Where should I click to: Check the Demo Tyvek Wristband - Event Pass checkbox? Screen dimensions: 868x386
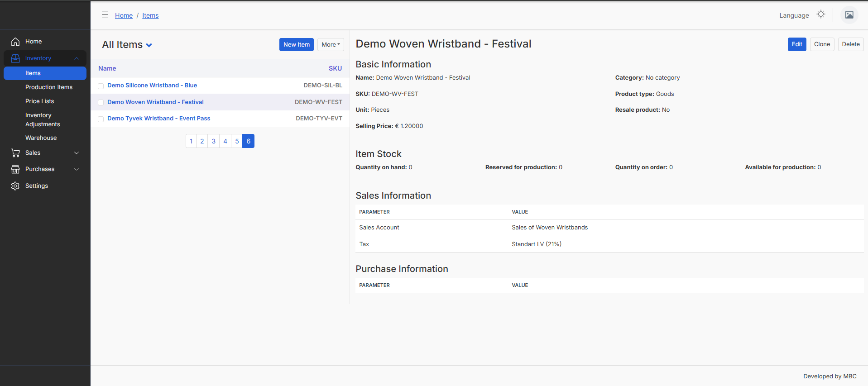click(x=101, y=119)
